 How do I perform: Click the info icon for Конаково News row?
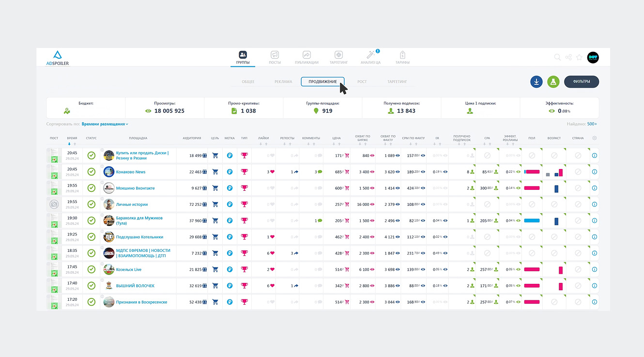pos(595,172)
